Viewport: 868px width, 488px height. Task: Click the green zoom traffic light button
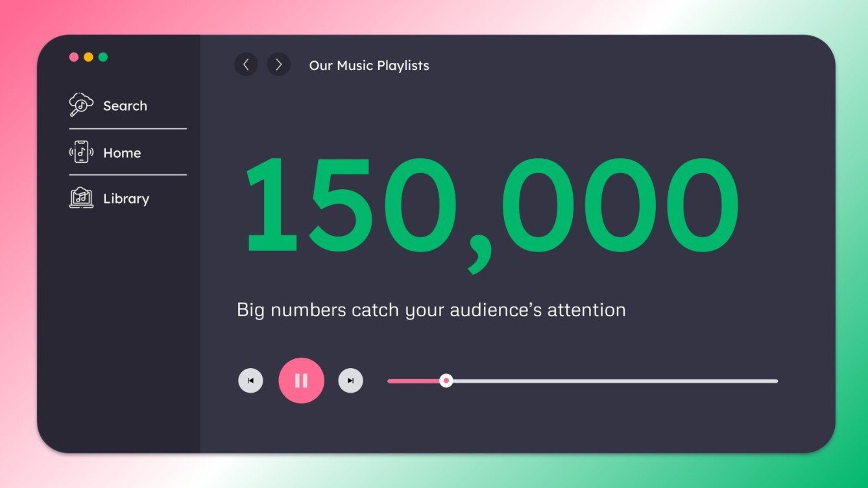pos(102,56)
